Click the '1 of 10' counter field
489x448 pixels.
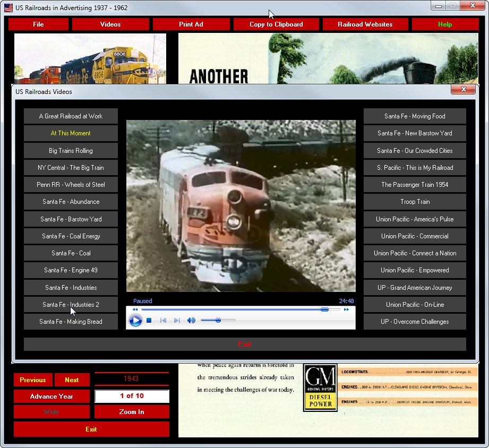pos(132,396)
